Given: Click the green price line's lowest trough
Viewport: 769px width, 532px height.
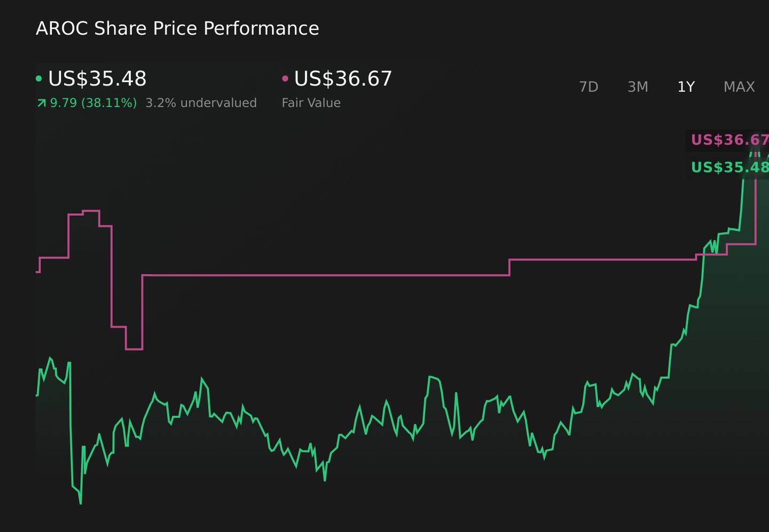Looking at the screenshot, I should [x=81, y=502].
